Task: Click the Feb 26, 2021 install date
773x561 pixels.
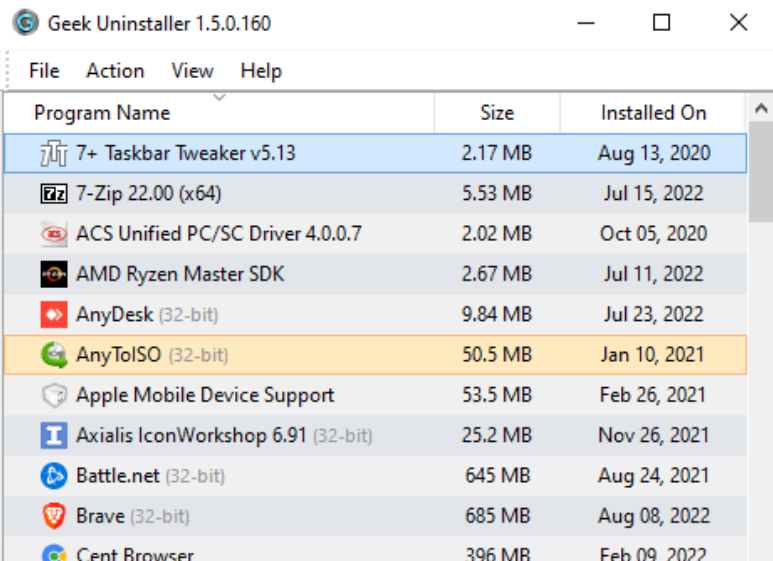Action: tap(653, 395)
